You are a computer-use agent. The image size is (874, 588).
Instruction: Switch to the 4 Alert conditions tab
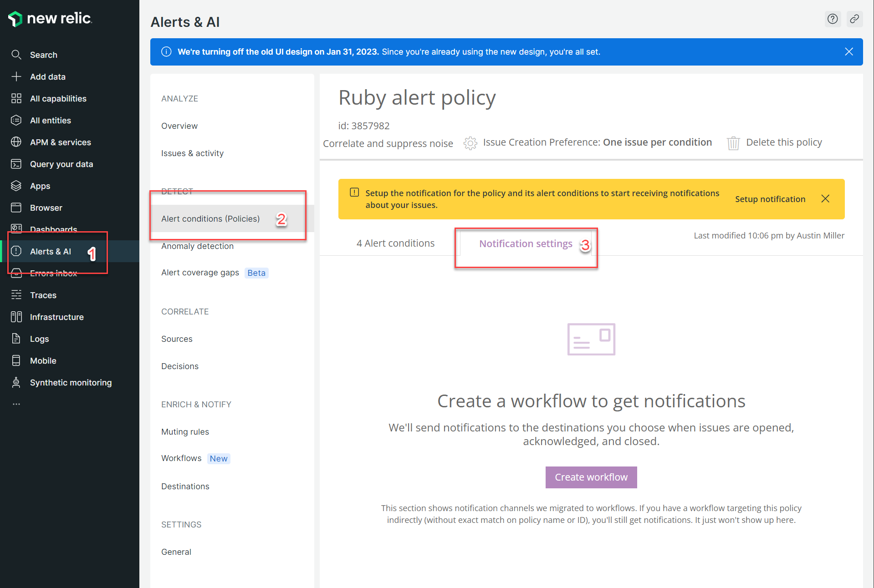[x=395, y=243]
